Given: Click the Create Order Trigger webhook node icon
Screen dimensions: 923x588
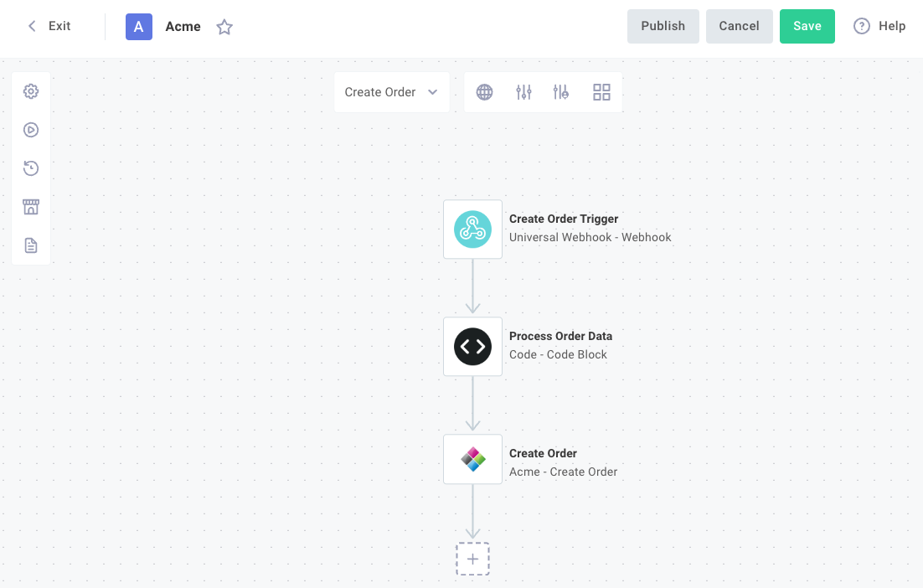Looking at the screenshot, I should pos(472,229).
